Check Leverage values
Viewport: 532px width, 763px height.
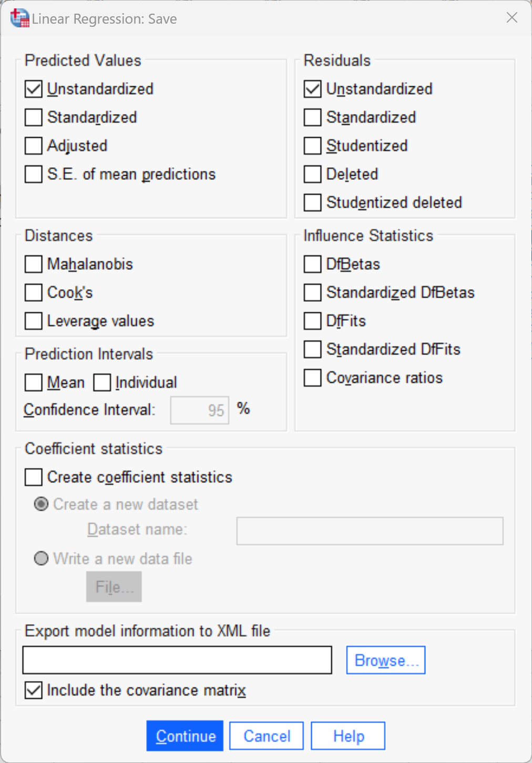[x=33, y=321]
